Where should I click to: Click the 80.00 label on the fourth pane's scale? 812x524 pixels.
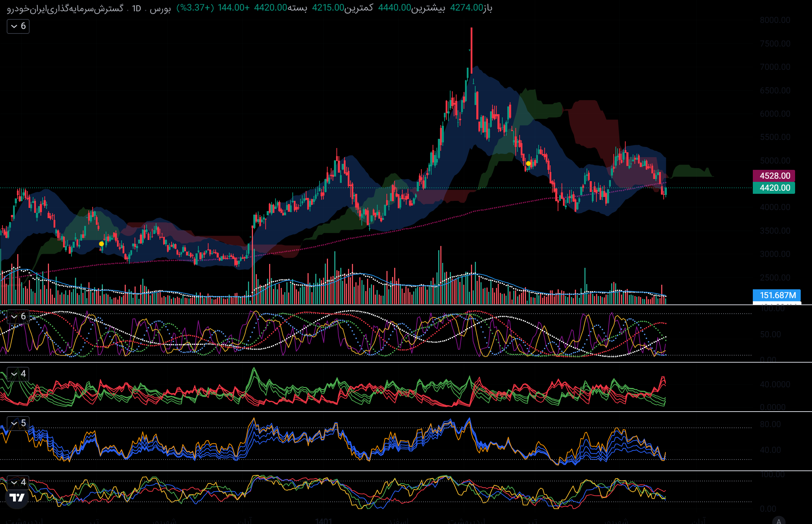pos(770,424)
